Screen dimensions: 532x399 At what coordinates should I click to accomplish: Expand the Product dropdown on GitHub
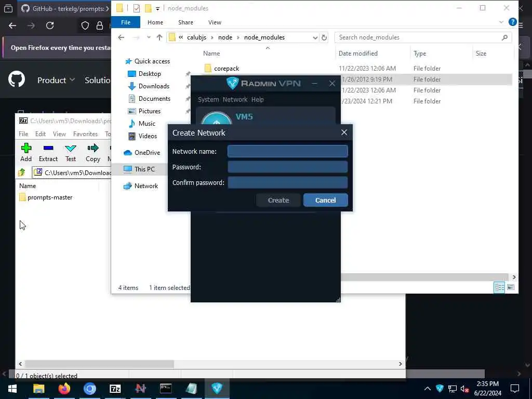[x=56, y=80]
